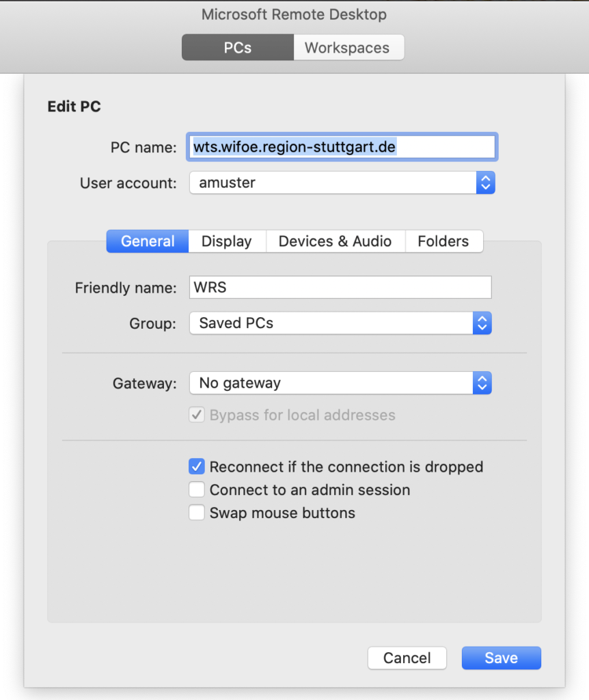Enable Swap mouse buttons checkbox

click(x=197, y=513)
